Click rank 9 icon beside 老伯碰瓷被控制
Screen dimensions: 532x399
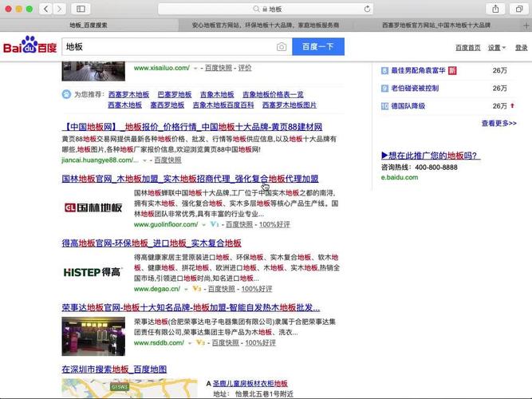[x=384, y=89]
